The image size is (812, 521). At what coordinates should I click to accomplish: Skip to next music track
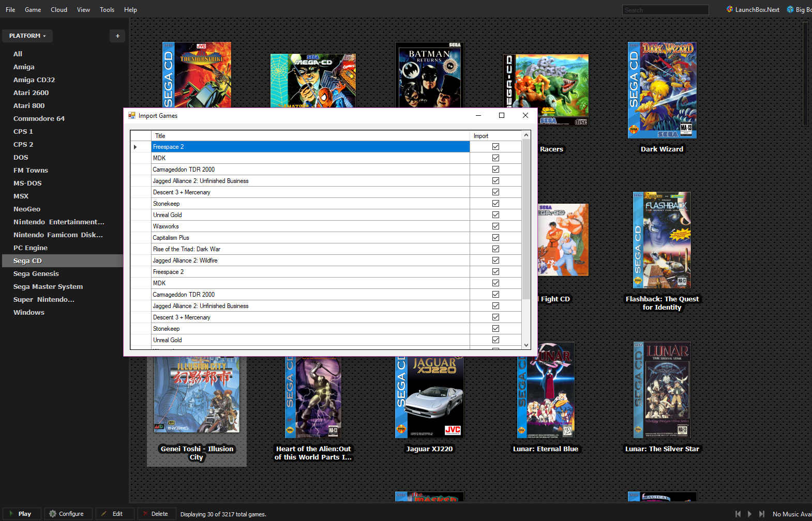pos(762,514)
